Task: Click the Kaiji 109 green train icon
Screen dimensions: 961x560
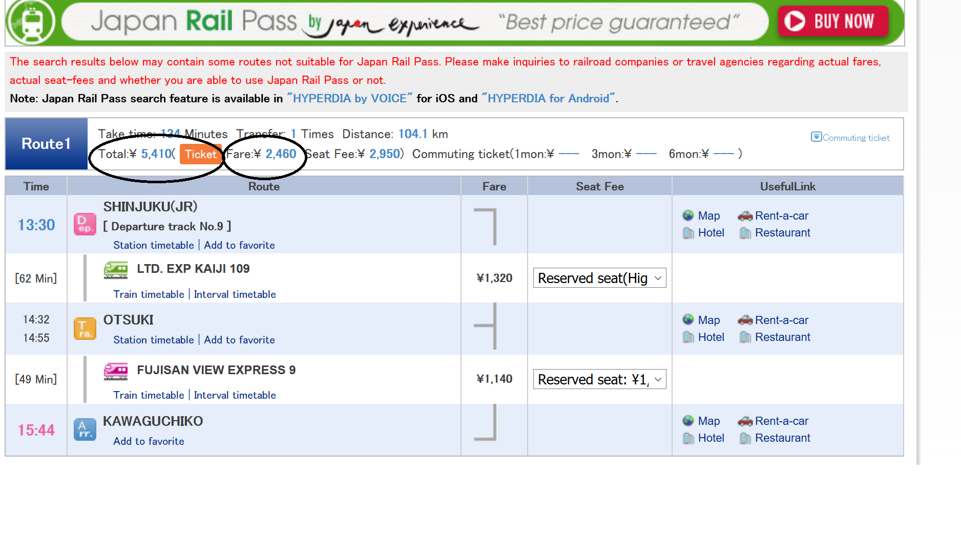Action: click(116, 270)
